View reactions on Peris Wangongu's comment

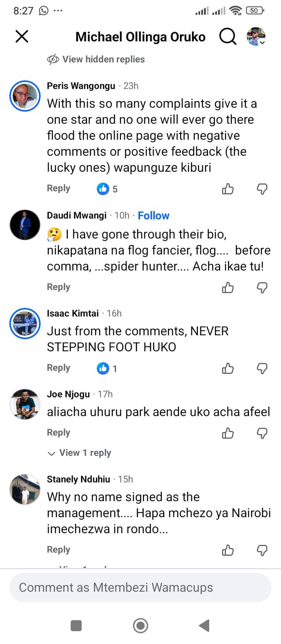click(107, 189)
